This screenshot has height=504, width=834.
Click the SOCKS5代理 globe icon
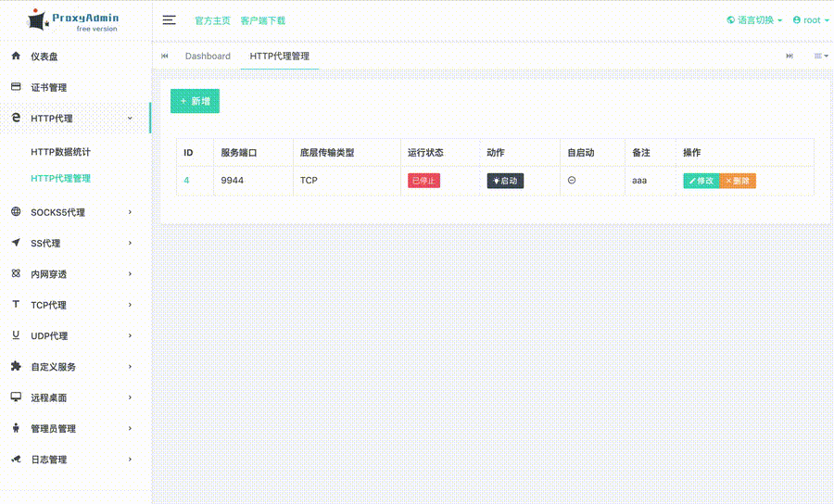tap(16, 211)
